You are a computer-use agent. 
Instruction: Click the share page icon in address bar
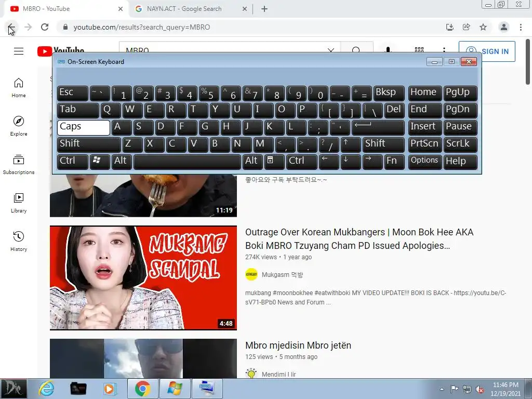coord(467,27)
